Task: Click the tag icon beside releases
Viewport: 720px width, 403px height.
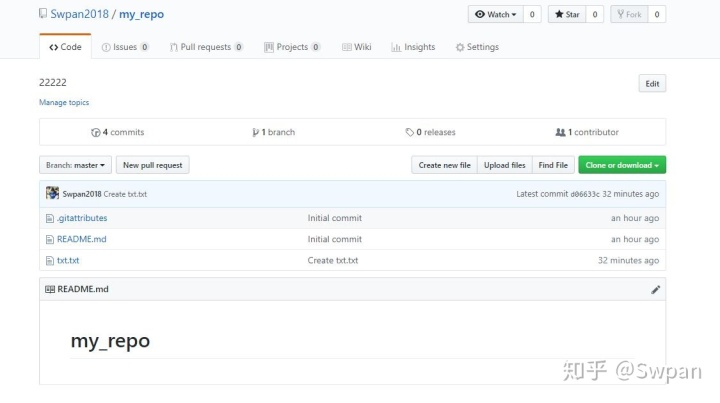Action: (x=410, y=133)
